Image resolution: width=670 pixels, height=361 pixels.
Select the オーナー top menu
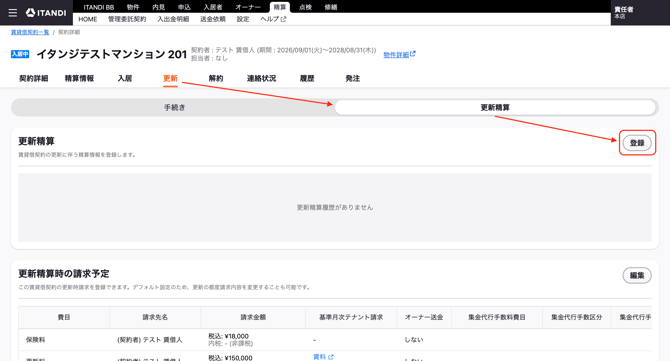click(248, 7)
